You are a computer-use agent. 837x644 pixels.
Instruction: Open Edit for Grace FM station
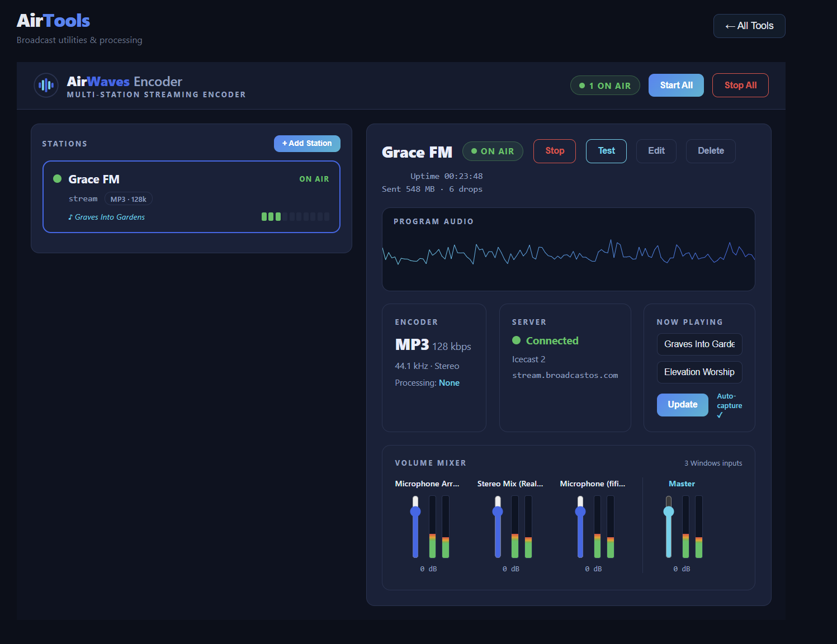(656, 151)
